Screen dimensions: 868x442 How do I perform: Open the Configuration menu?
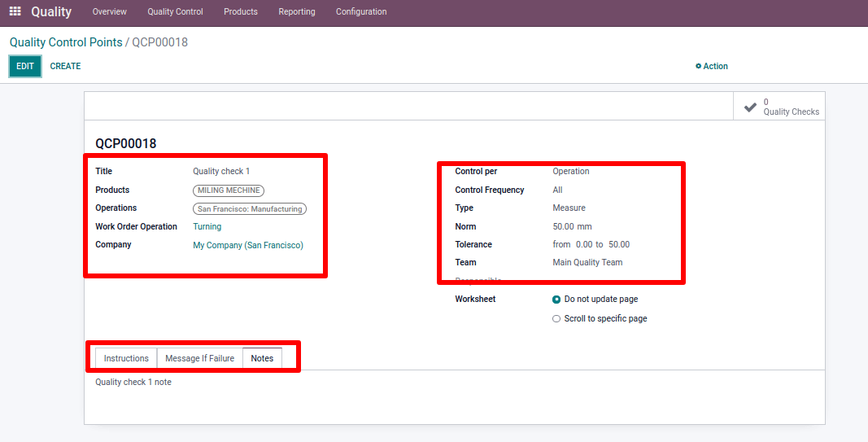point(361,11)
